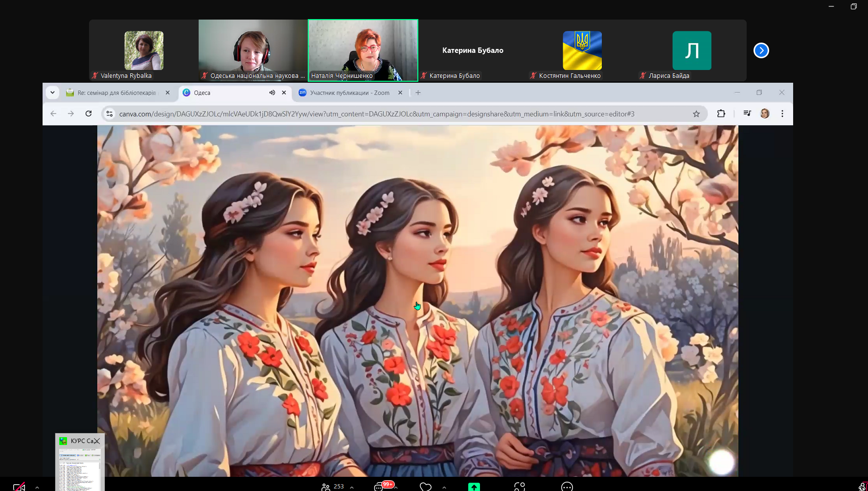Switch to Участник публикации - Zoom tab

349,93
